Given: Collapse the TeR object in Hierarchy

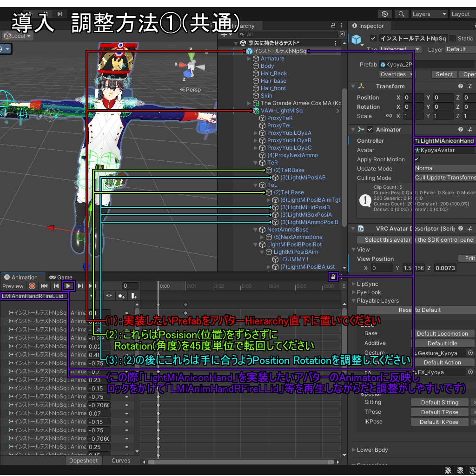Looking at the screenshot, I should click(x=256, y=163).
